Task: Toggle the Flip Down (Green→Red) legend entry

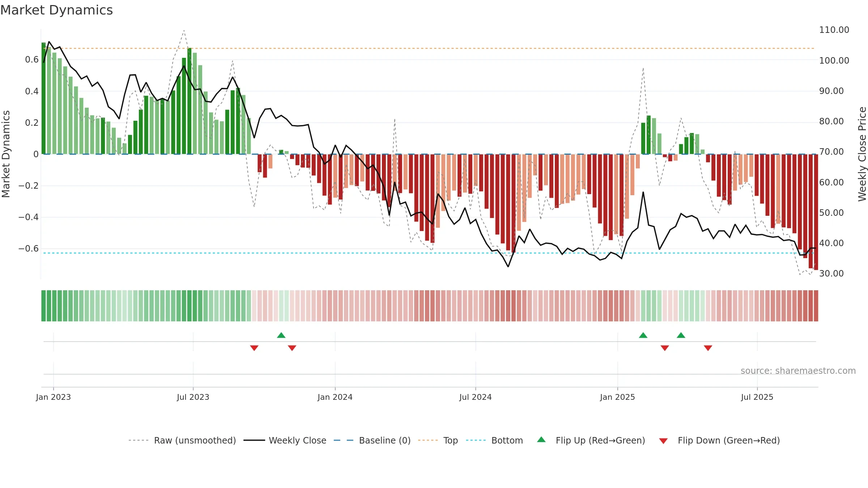Action: [719, 440]
